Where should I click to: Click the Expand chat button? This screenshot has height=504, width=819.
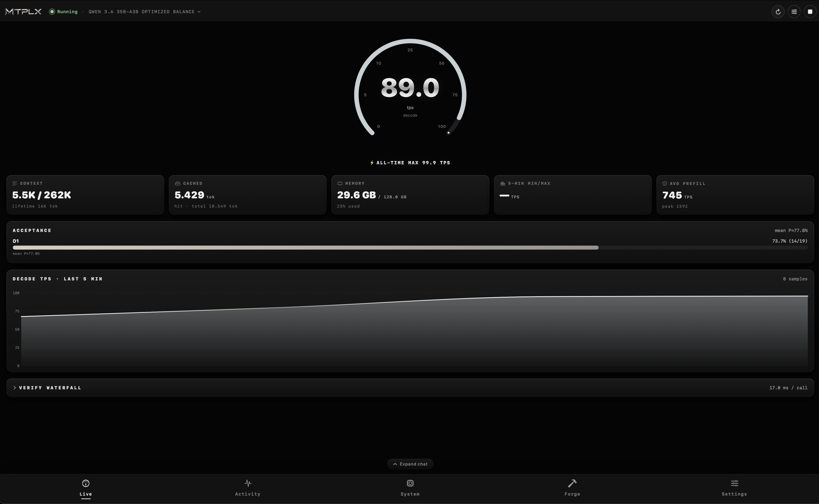click(x=410, y=464)
